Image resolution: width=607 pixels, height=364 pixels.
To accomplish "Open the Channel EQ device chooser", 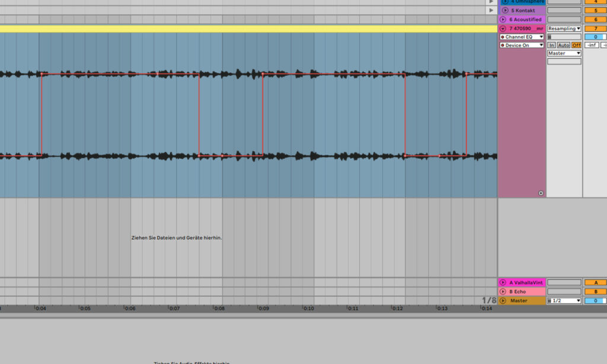I will point(522,37).
